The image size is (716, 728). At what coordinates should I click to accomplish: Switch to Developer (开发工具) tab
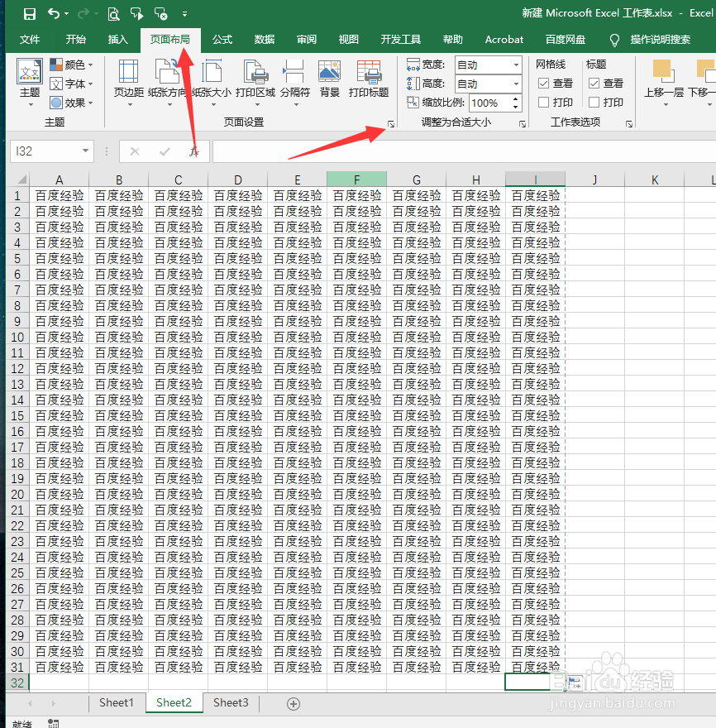(401, 40)
